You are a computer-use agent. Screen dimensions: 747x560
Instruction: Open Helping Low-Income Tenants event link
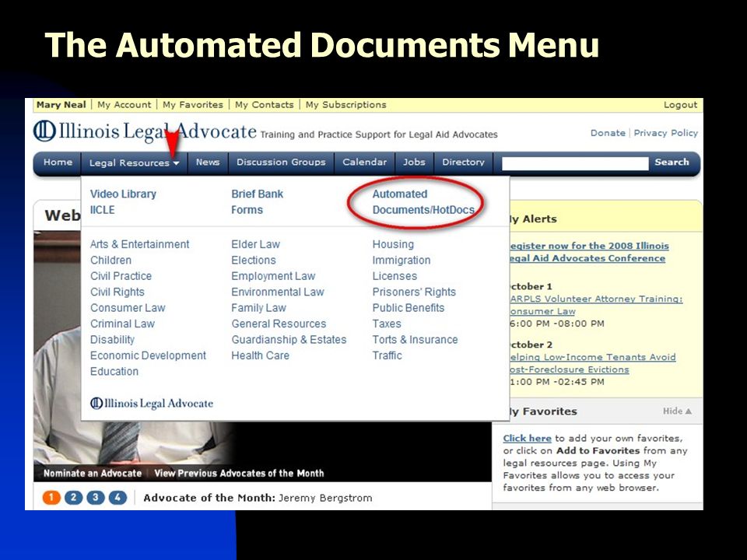coord(593,363)
